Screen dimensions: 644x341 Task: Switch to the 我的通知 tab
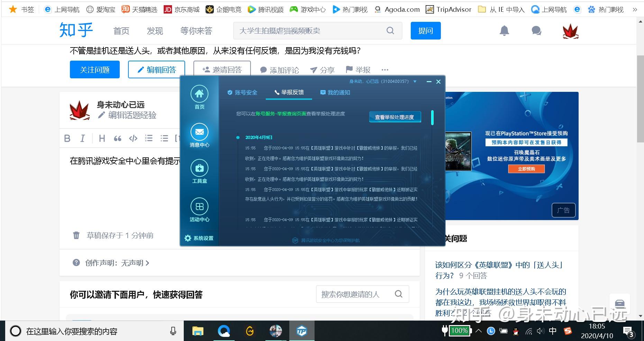pyautogui.click(x=335, y=93)
